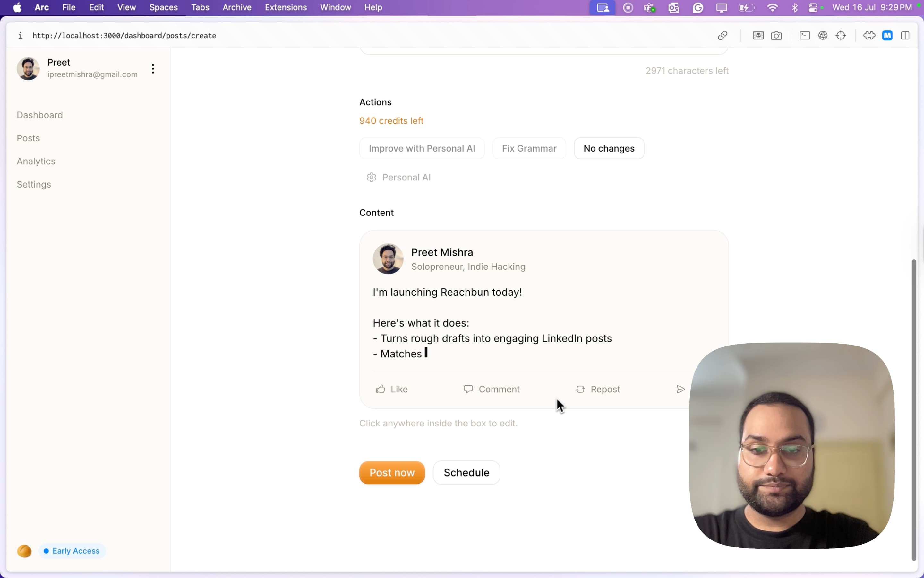The width and height of the screenshot is (924, 578).
Task: Click the 2971 characters left counter
Action: click(687, 71)
